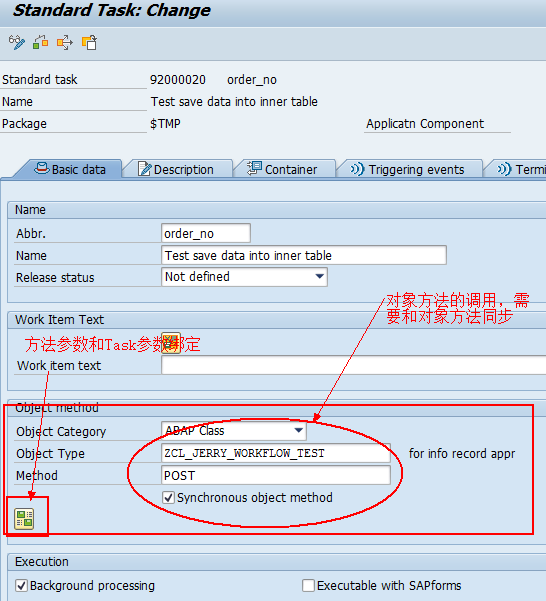Image resolution: width=546 pixels, height=601 pixels.
Task: Click the Basic data tab icon
Action: 41,168
